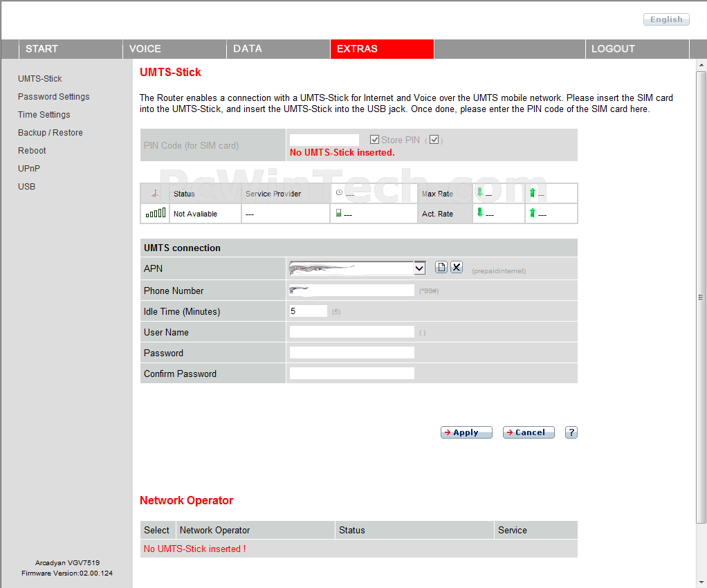Screen dimensions: 707x588
Task: Click the Idle Time minutes field
Action: [309, 311]
